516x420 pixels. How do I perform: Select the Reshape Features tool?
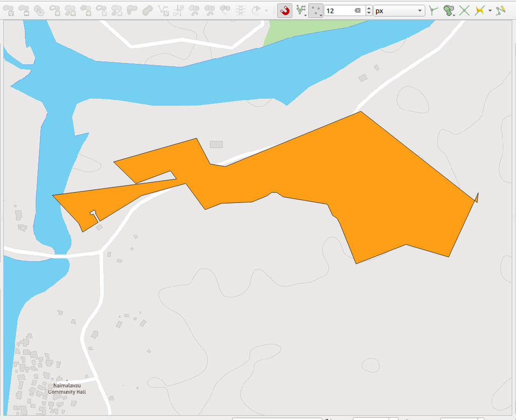point(132,11)
